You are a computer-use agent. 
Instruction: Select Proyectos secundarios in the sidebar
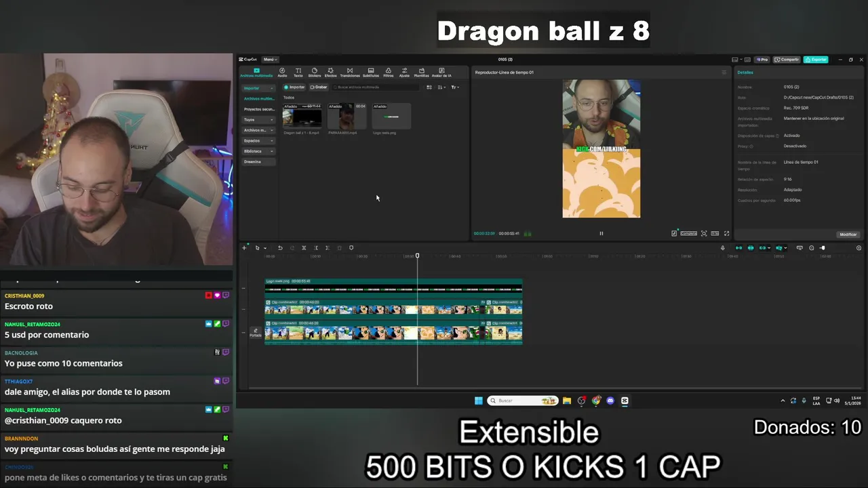[x=259, y=109]
